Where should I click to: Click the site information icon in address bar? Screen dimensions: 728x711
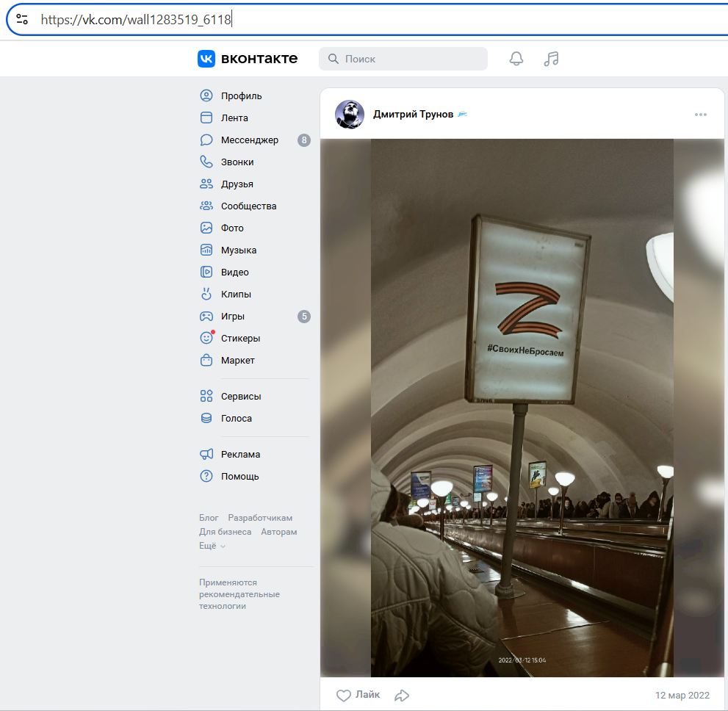pos(22,20)
